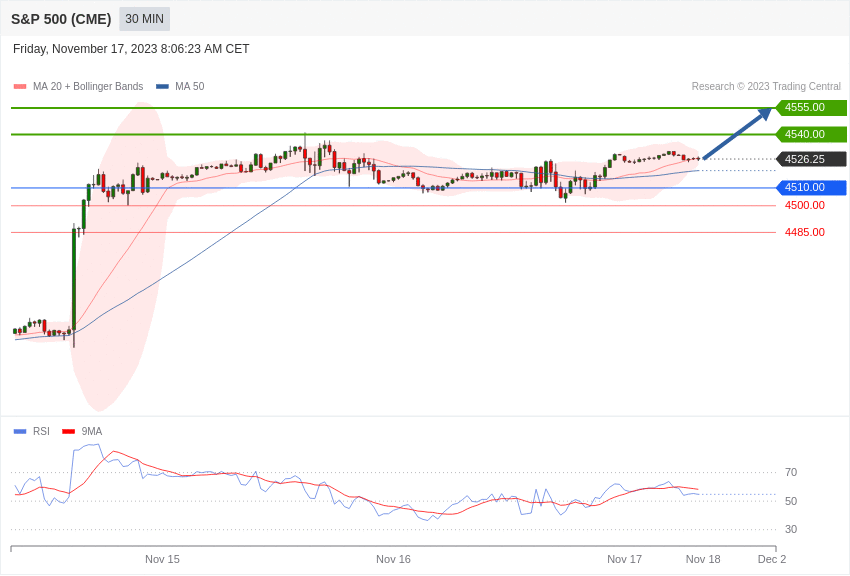Click the 30 MIN timeframe badge

click(x=144, y=19)
